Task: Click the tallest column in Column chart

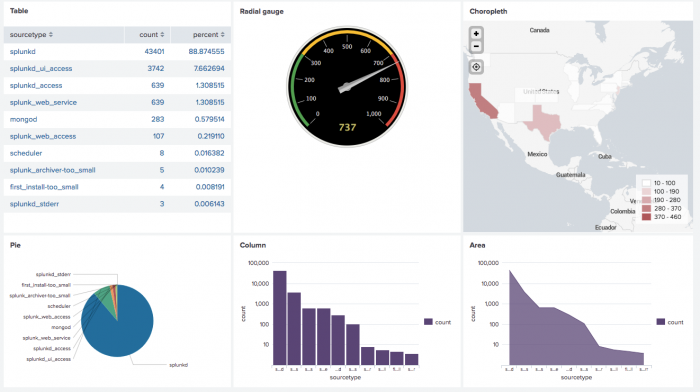Action: point(280,318)
